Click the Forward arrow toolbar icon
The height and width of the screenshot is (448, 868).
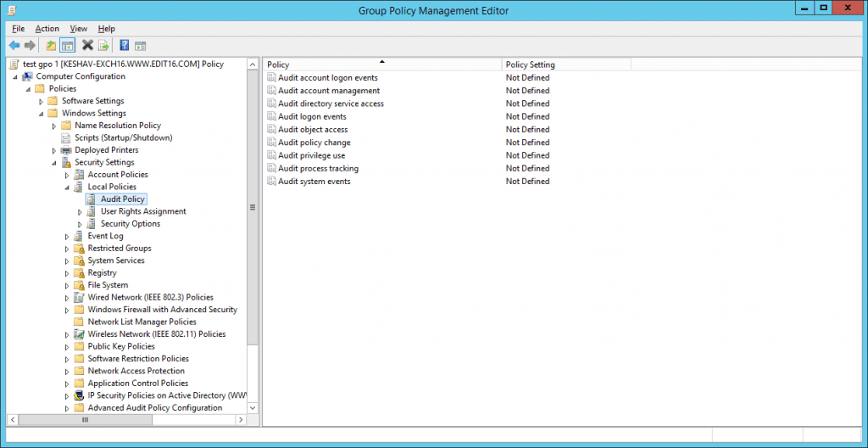pos(31,46)
